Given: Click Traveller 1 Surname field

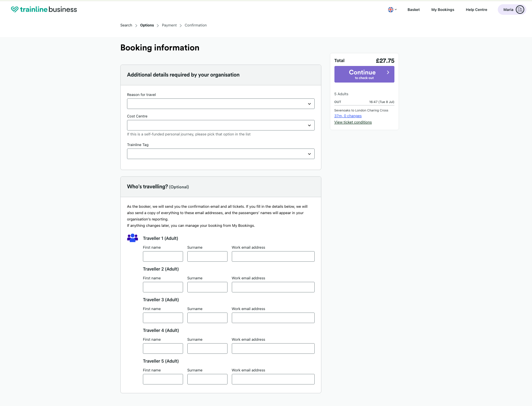Looking at the screenshot, I should pyautogui.click(x=207, y=256).
